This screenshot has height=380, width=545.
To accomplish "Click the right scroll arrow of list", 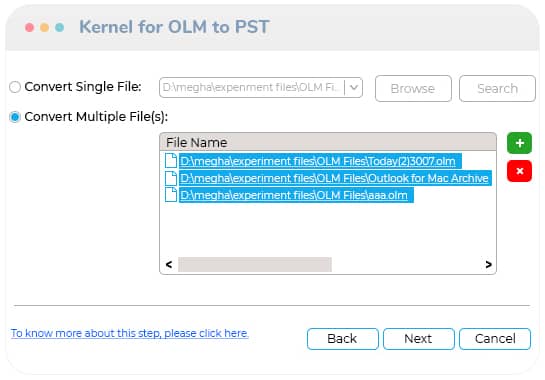I will coord(488,265).
